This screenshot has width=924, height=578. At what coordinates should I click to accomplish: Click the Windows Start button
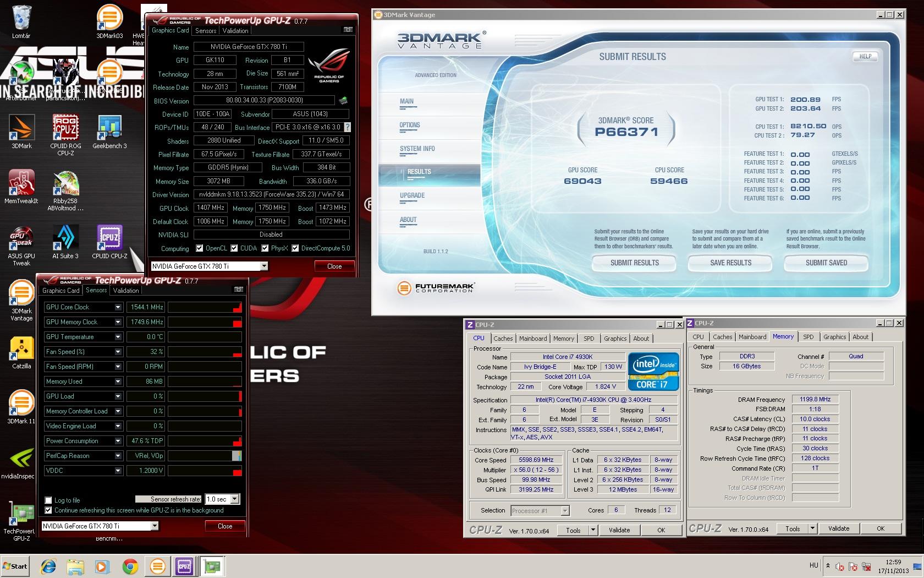pos(15,566)
